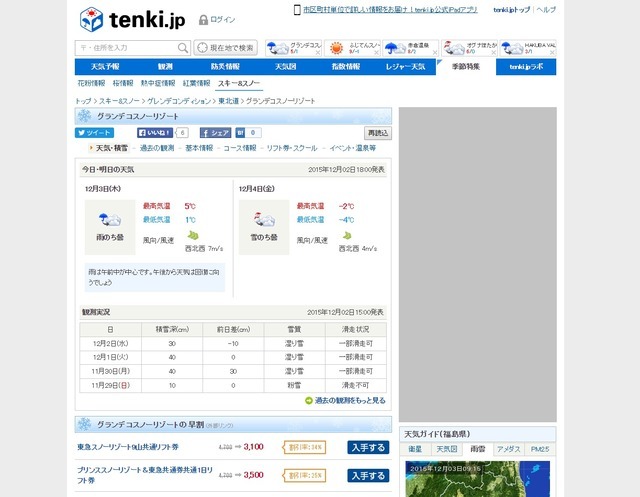Click the トップ breadcrumb link
Viewport: 640px width, 497px height.
point(83,101)
